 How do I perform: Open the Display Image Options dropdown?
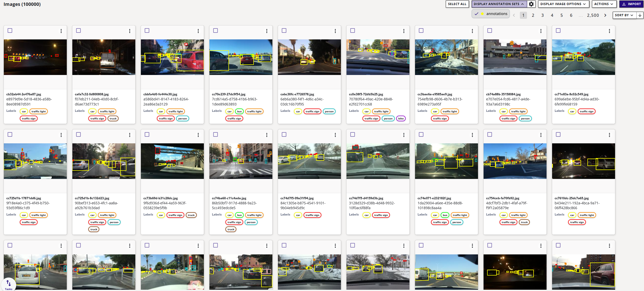[x=563, y=4]
